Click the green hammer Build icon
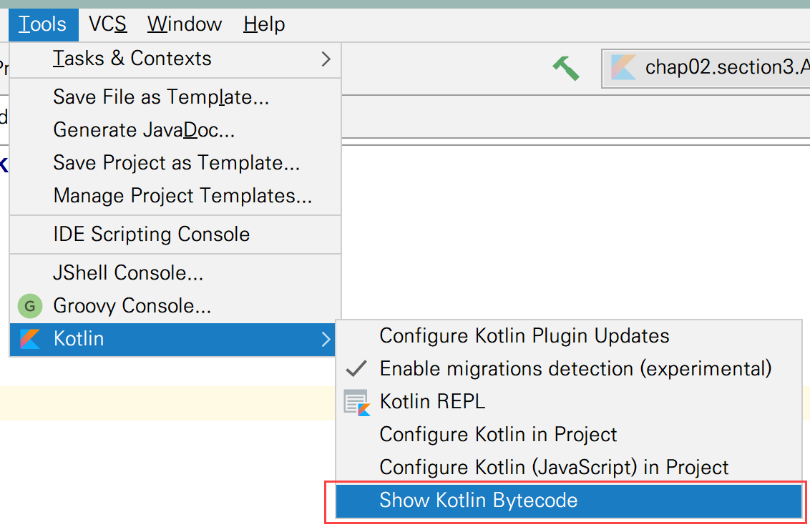810x532 pixels. [x=565, y=68]
